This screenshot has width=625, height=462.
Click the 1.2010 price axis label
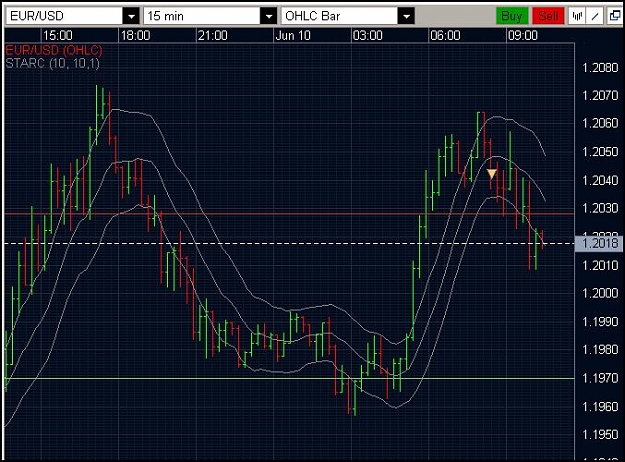(x=600, y=265)
